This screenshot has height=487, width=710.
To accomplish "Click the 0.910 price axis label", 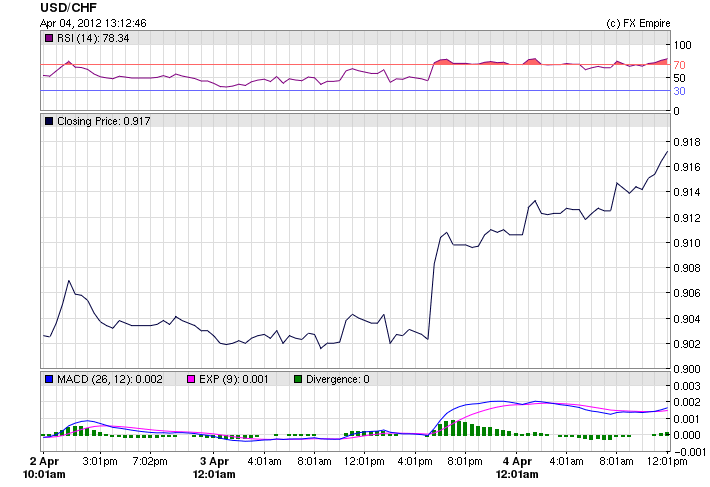I will click(687, 243).
